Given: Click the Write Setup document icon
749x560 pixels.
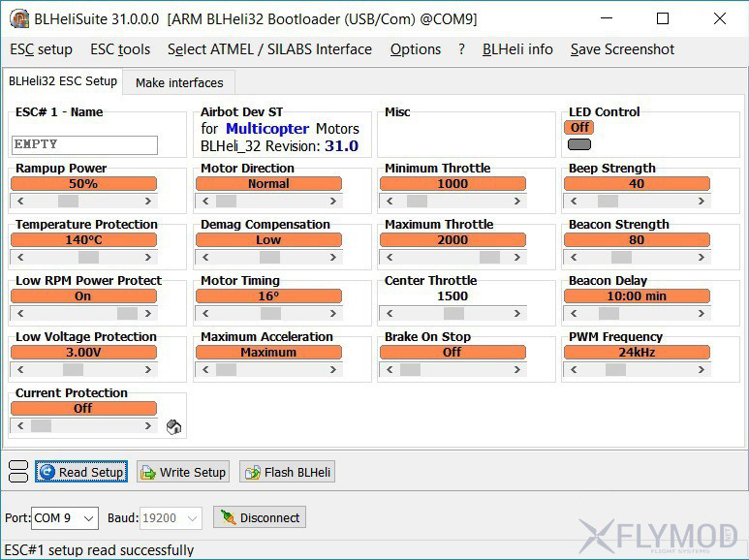Looking at the screenshot, I should coord(147,473).
